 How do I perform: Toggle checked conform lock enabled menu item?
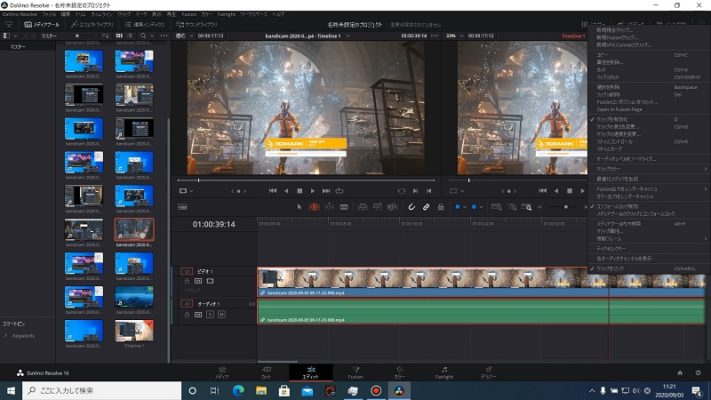pos(618,206)
